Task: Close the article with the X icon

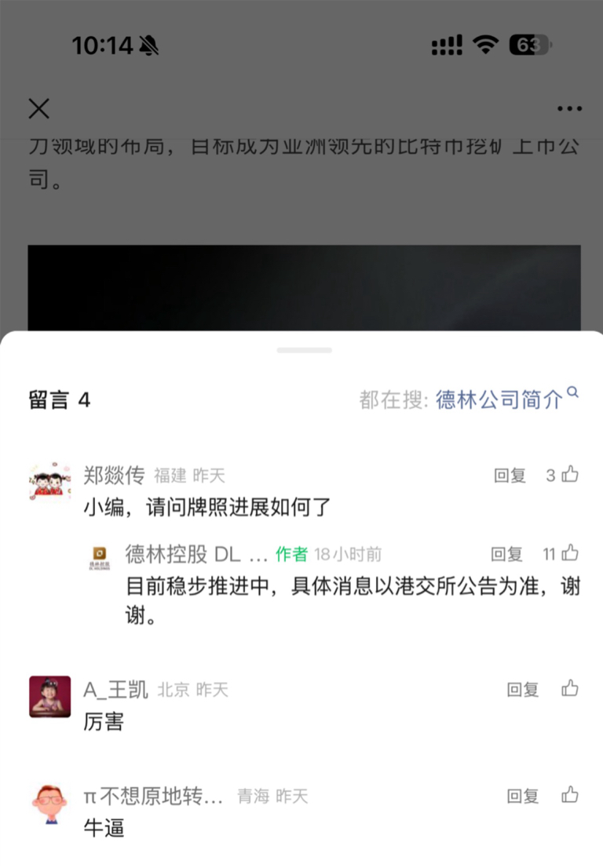Action: (38, 108)
